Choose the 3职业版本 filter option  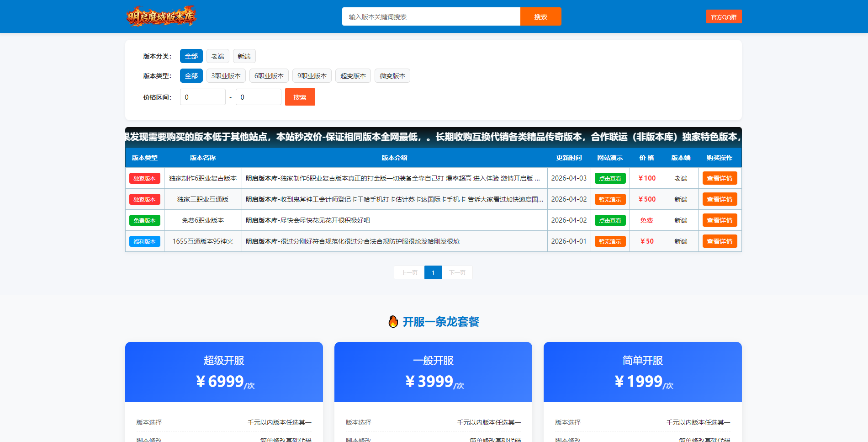(226, 75)
